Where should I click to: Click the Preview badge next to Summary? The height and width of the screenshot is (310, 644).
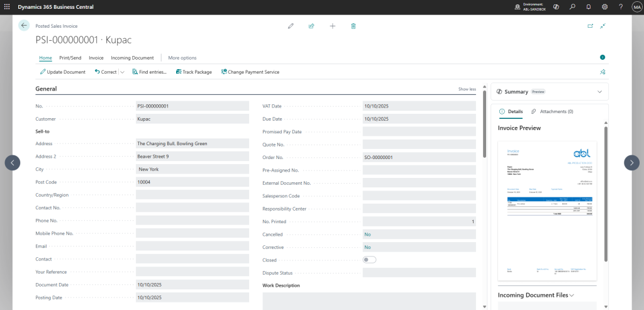(538, 92)
